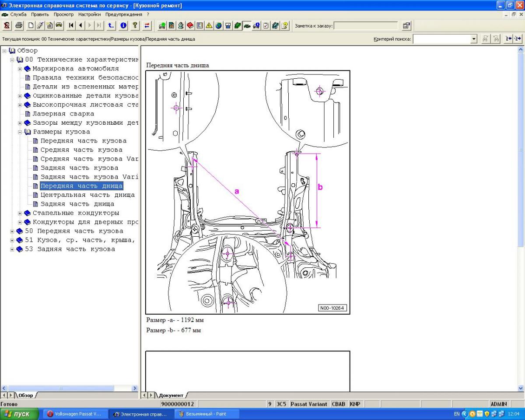
Task: Collapse the 'Размеры кузова' tree node
Action: coord(20,132)
